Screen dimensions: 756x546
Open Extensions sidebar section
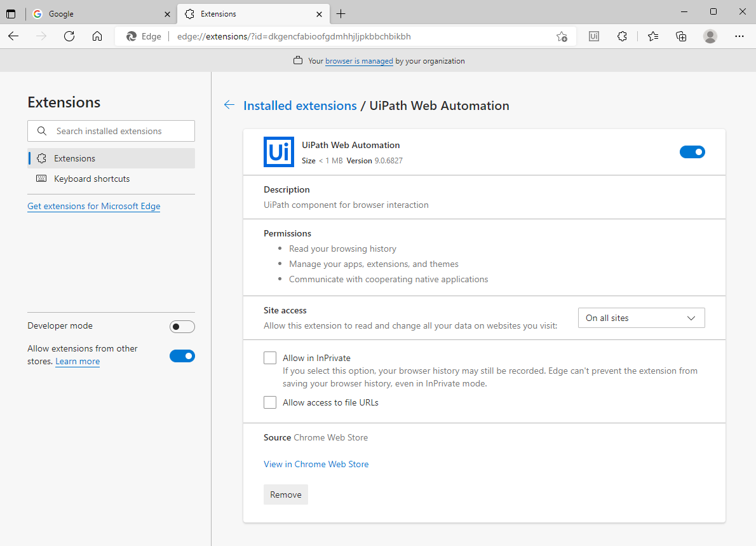click(x=111, y=158)
